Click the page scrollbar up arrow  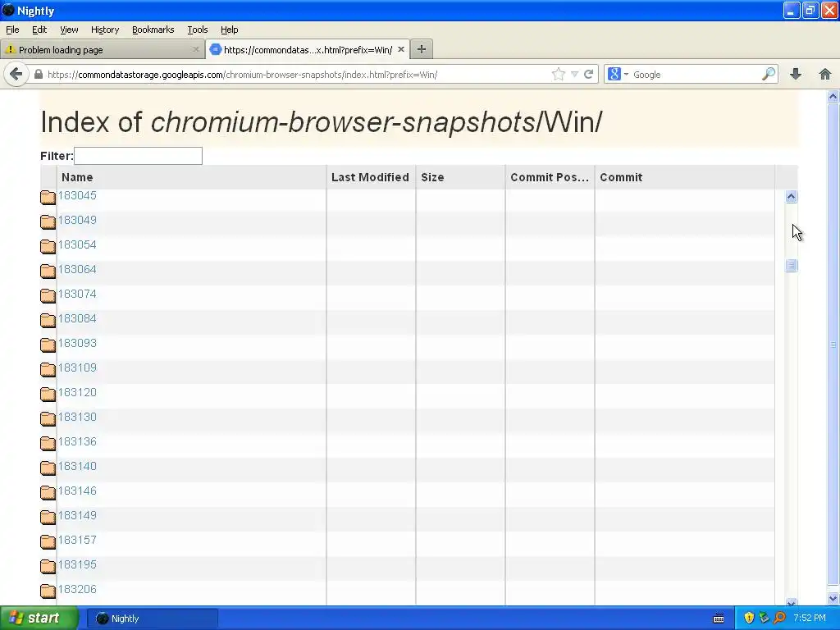pos(833,97)
